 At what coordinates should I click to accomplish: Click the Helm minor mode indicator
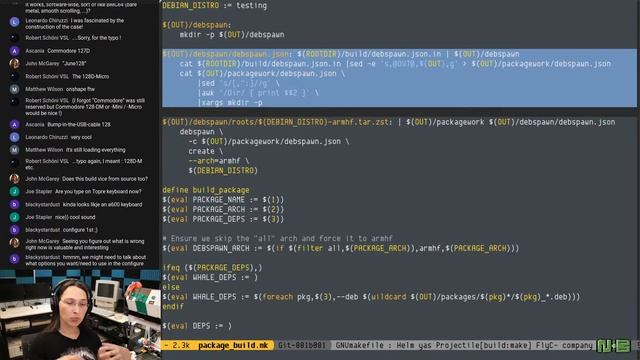[405, 345]
